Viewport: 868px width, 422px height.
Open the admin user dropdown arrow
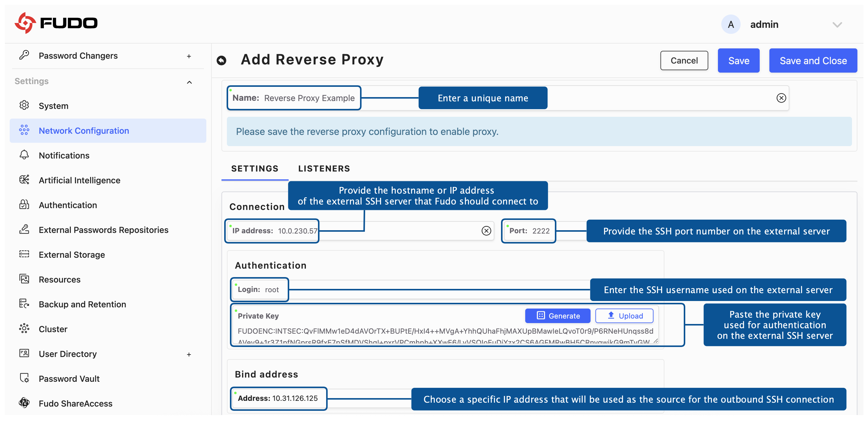(x=837, y=25)
